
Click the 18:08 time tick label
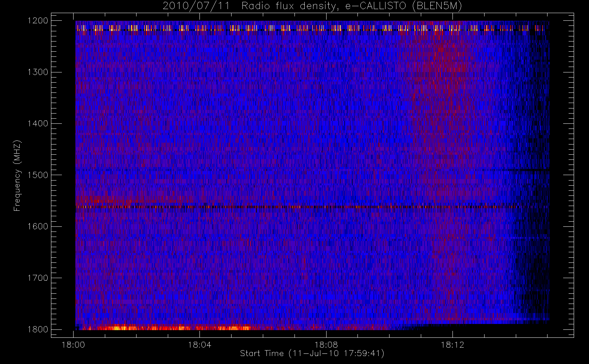(326, 344)
